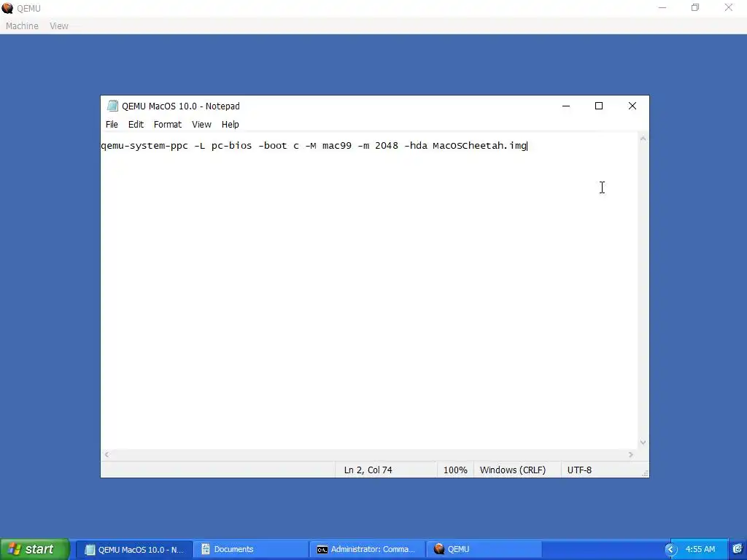The image size is (747, 560).
Task: Click 'Windows (CRLF)' in status bar
Action: [513, 470]
